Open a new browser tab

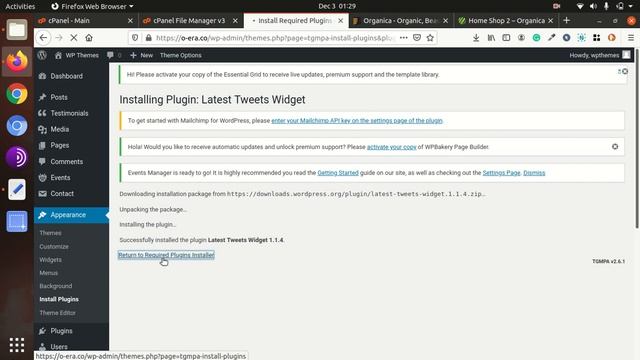tap(566, 20)
